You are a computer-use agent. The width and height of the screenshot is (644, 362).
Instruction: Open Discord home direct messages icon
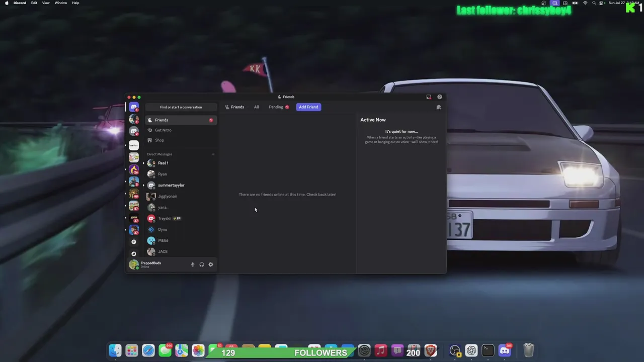[x=133, y=107]
